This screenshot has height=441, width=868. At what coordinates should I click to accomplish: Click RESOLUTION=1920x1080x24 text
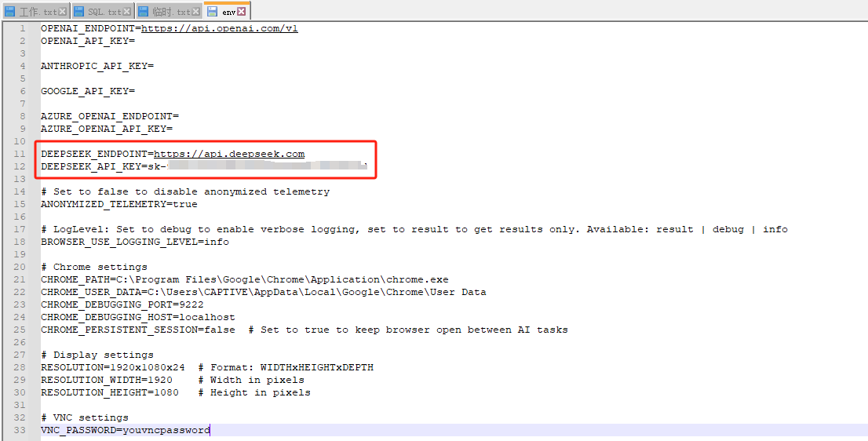(113, 367)
